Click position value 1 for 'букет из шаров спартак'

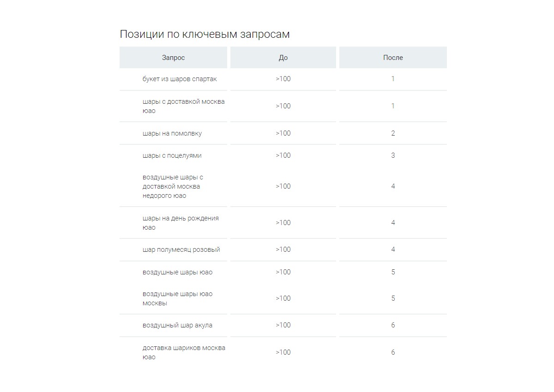click(393, 79)
